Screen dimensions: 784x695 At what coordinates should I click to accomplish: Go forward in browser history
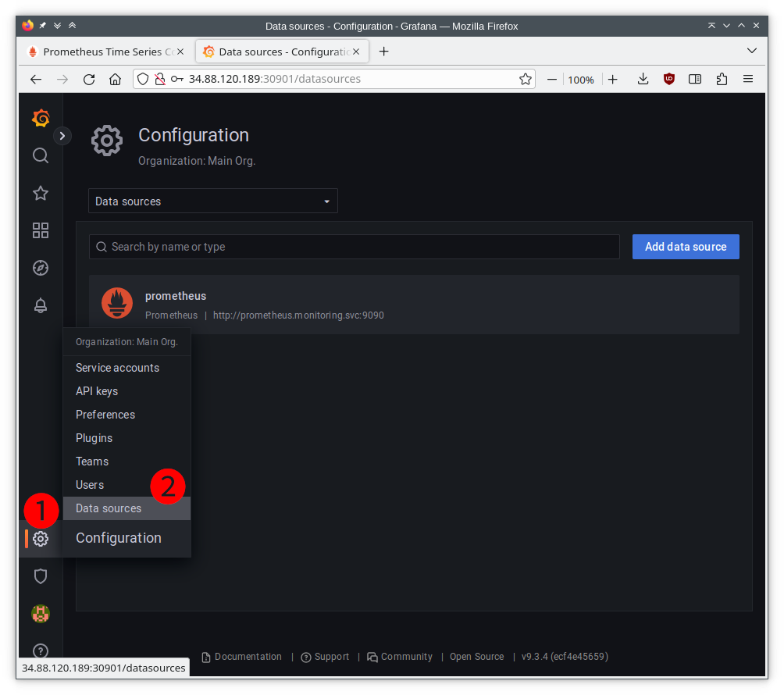(x=62, y=80)
